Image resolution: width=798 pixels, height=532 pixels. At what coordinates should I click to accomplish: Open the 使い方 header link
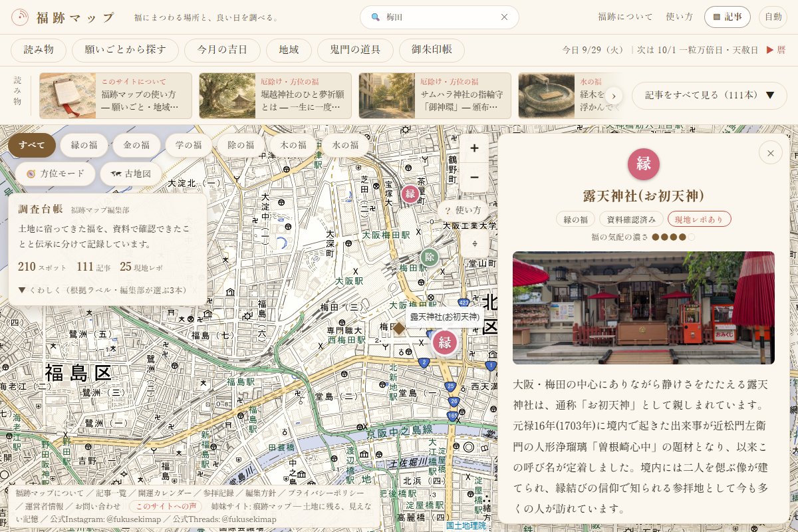pos(680,17)
